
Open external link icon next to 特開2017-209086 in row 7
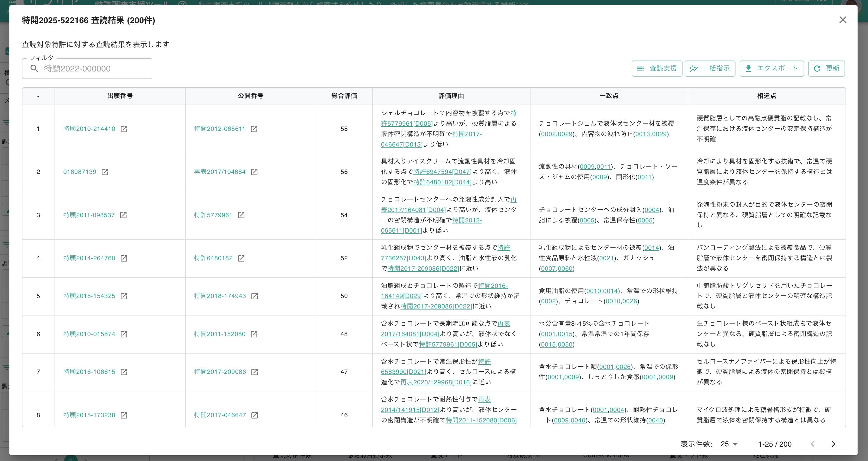tap(255, 372)
